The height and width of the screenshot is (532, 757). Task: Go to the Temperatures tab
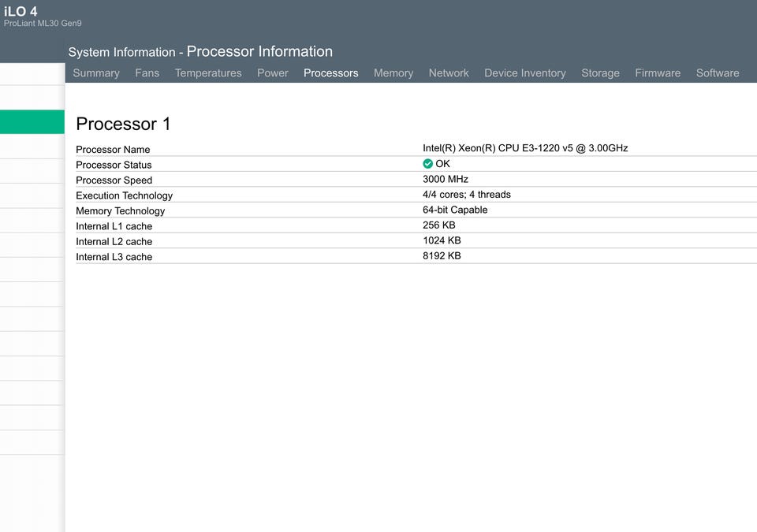(x=208, y=73)
